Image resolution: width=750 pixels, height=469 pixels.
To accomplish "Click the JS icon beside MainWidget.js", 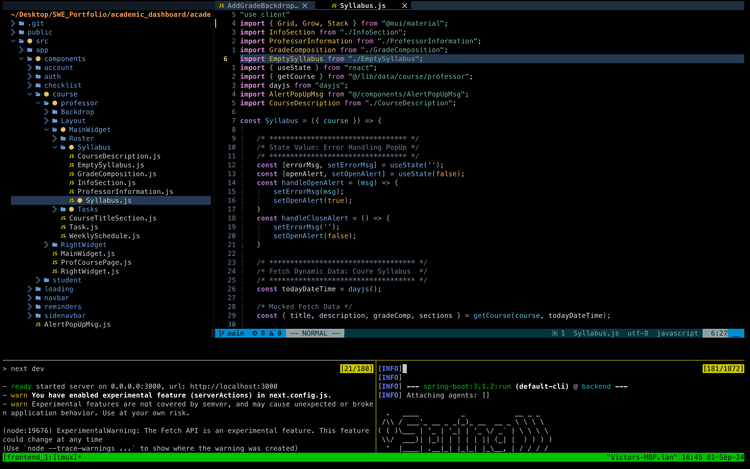I will point(55,253).
